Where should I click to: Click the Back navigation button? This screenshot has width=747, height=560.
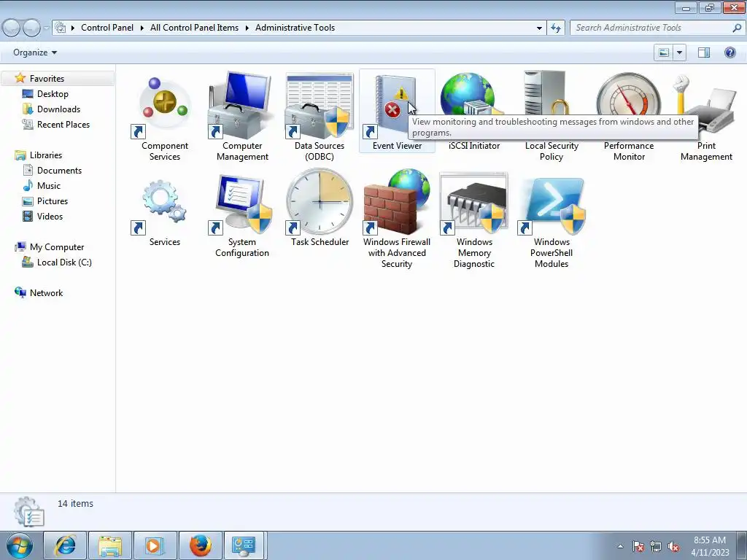[12, 28]
